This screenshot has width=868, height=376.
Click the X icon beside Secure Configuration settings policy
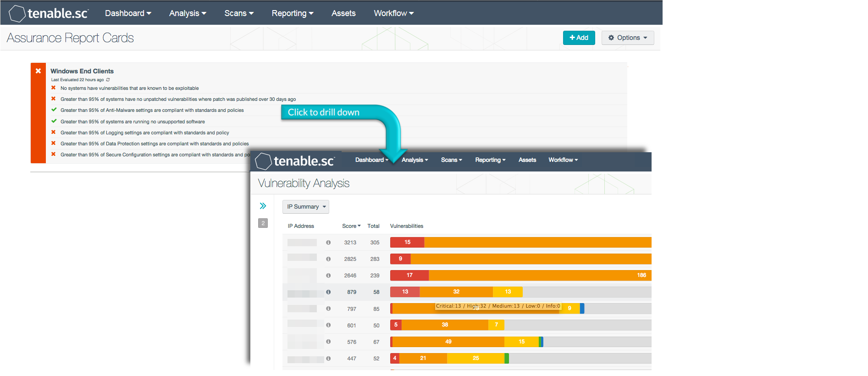point(54,154)
